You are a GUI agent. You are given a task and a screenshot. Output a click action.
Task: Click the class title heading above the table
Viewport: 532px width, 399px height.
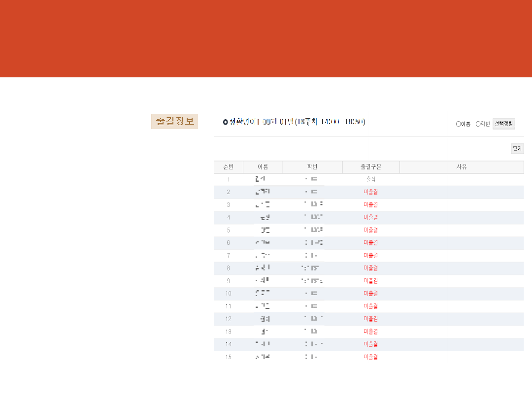coord(294,122)
